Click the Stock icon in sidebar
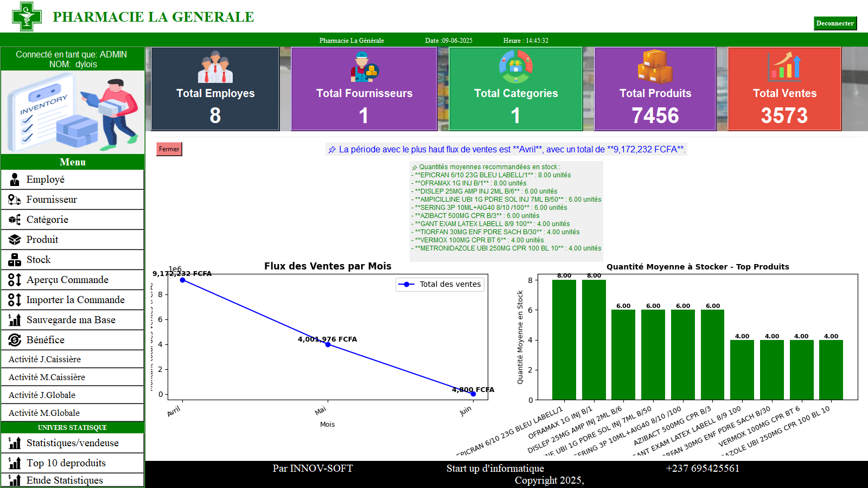 15,260
